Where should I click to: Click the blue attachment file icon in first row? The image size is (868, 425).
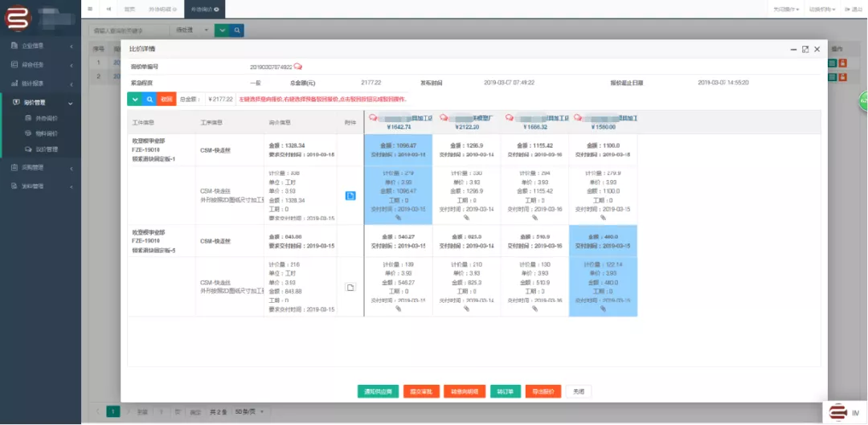[350, 195]
